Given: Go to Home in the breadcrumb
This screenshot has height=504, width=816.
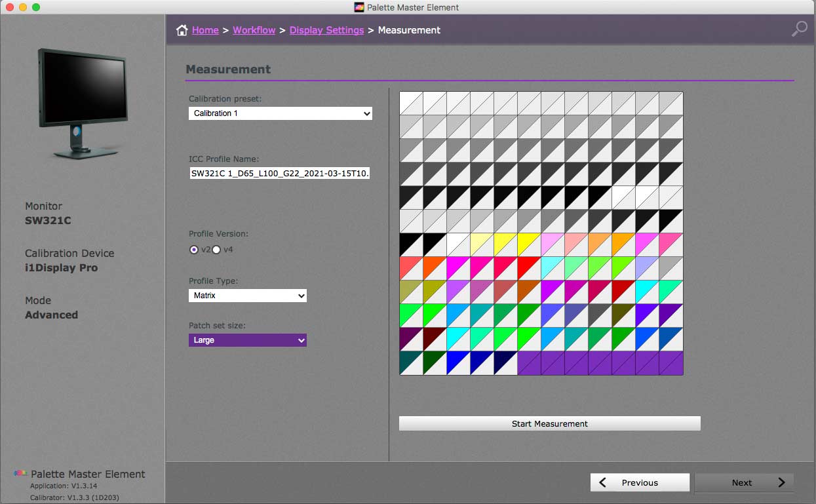Looking at the screenshot, I should tap(205, 30).
